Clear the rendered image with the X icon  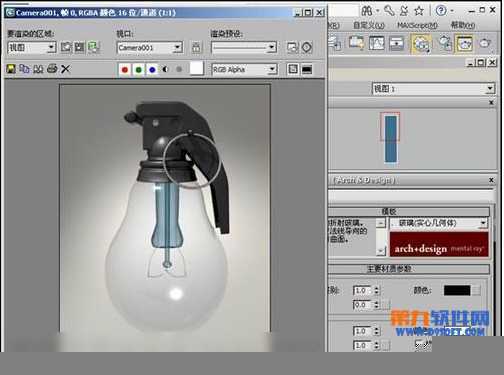coord(65,69)
